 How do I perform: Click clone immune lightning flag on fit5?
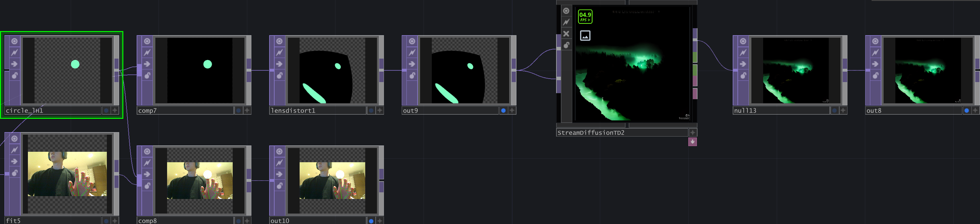point(15,150)
